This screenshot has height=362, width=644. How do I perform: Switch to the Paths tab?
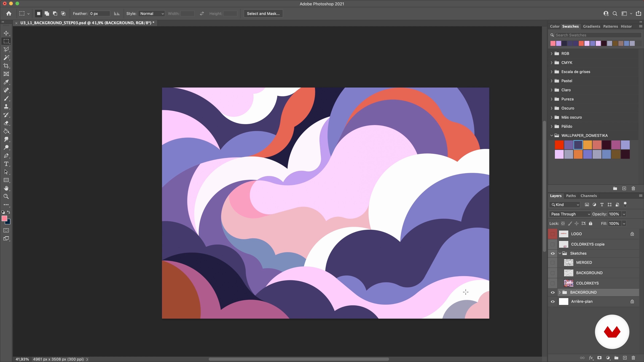click(571, 196)
